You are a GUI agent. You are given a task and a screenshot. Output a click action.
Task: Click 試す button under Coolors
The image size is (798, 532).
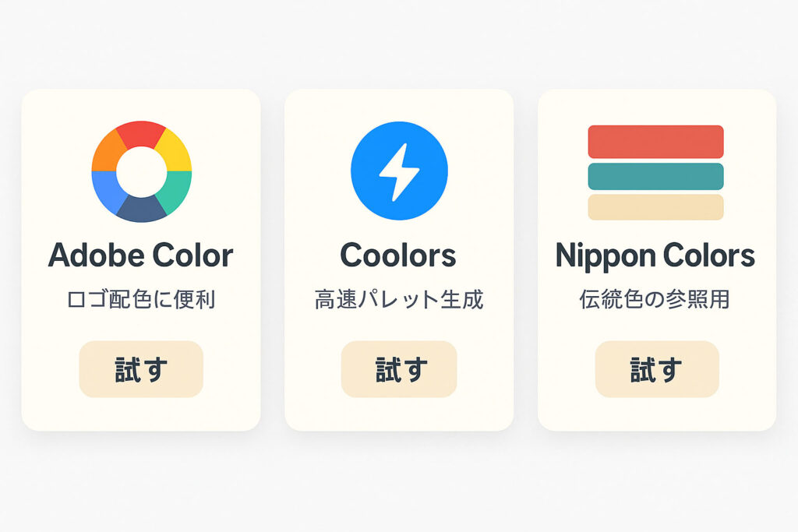pos(399,369)
